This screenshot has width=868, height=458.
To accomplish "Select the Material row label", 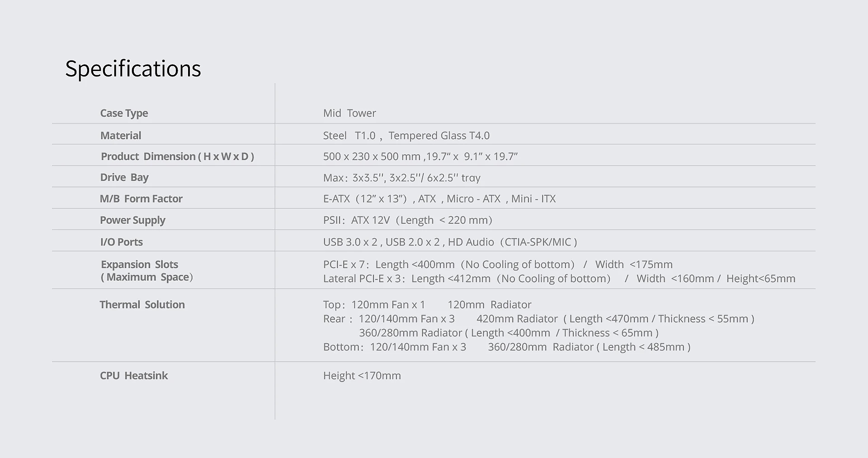I will (121, 136).
